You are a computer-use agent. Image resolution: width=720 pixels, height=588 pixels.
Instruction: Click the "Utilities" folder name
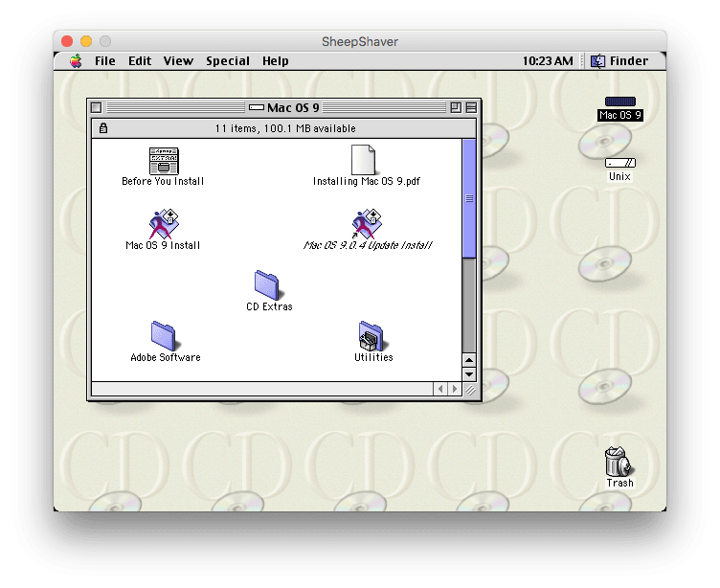click(373, 357)
